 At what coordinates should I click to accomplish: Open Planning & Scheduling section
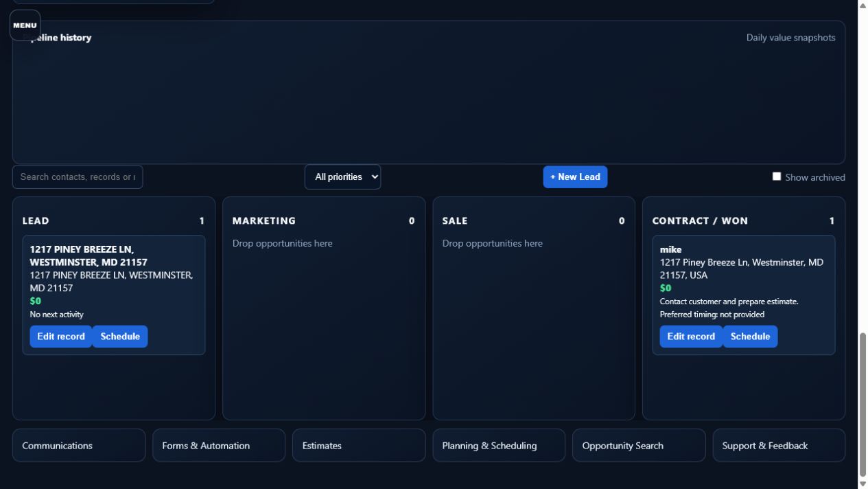499,446
